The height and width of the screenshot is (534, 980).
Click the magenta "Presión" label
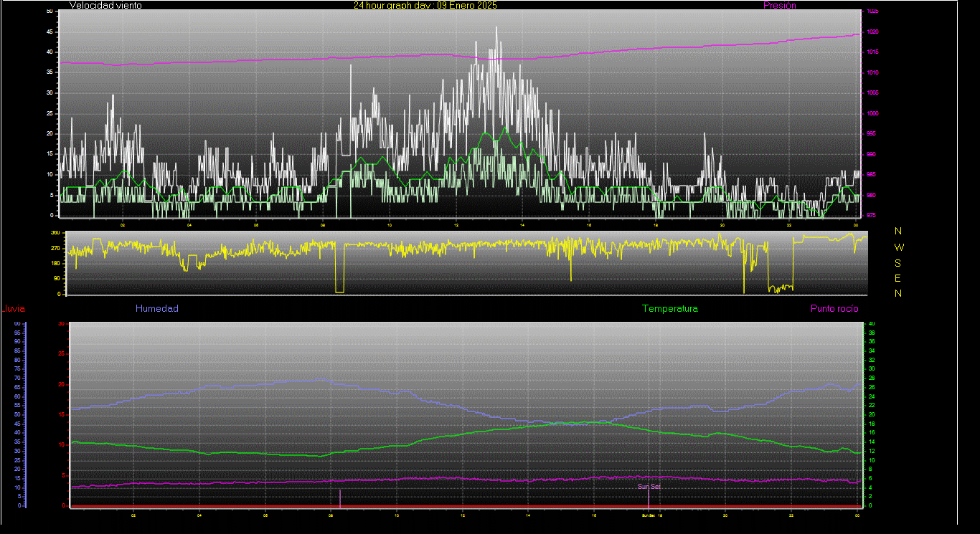780,5
